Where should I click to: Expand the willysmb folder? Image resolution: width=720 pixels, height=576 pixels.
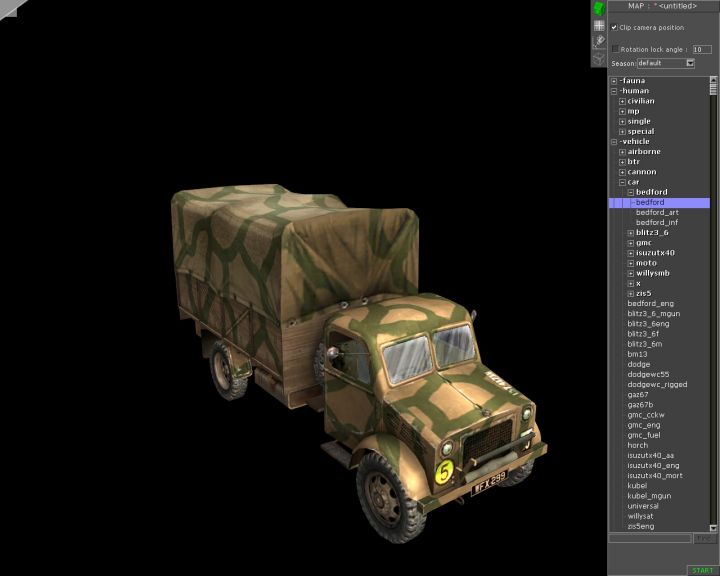630,273
